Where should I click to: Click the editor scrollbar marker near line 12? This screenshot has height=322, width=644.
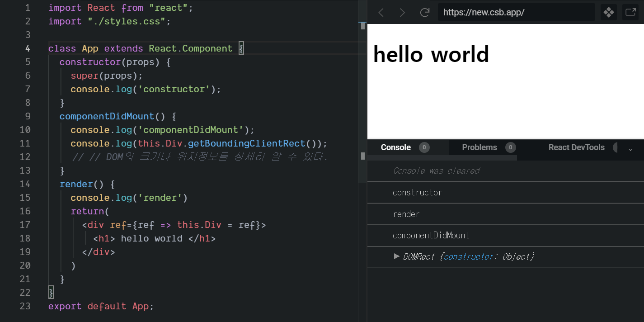tap(362, 156)
